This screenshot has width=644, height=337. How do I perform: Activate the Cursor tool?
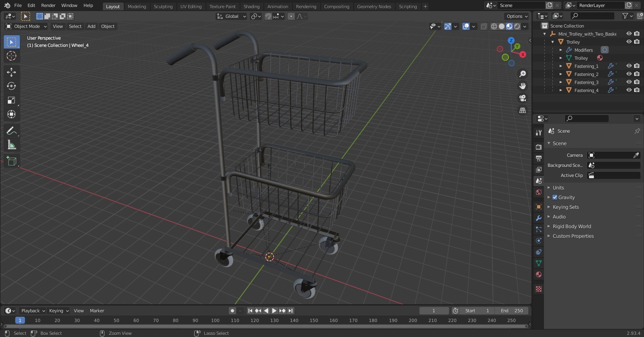tap(11, 56)
